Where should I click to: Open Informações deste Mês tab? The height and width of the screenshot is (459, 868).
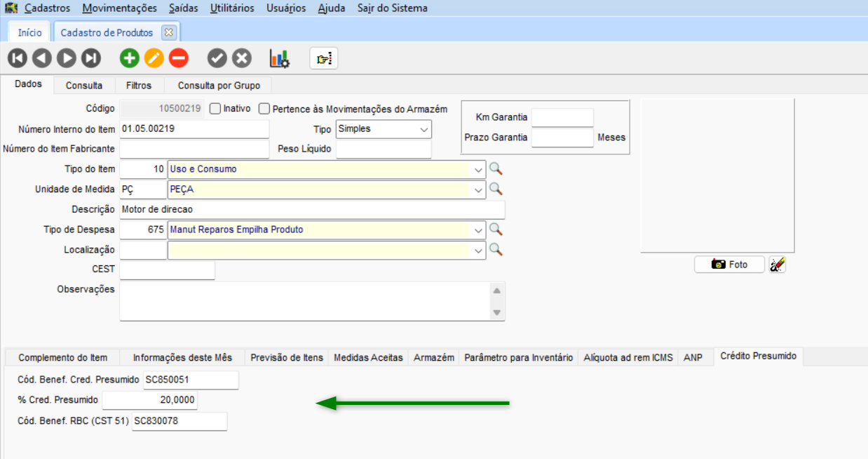tap(182, 357)
